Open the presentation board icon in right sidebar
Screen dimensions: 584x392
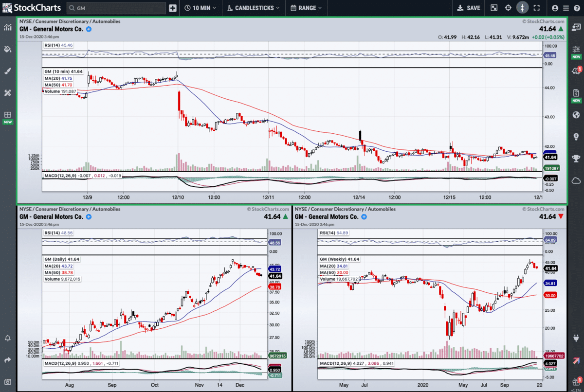click(576, 27)
